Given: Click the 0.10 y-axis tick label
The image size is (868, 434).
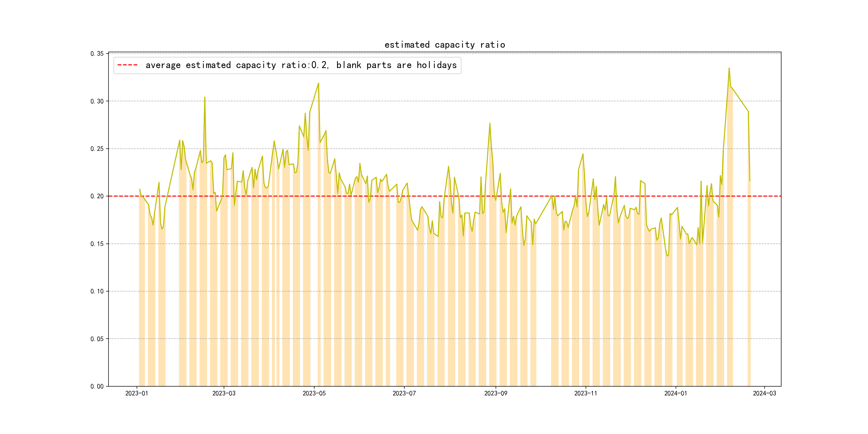Looking at the screenshot, I should tap(97, 291).
